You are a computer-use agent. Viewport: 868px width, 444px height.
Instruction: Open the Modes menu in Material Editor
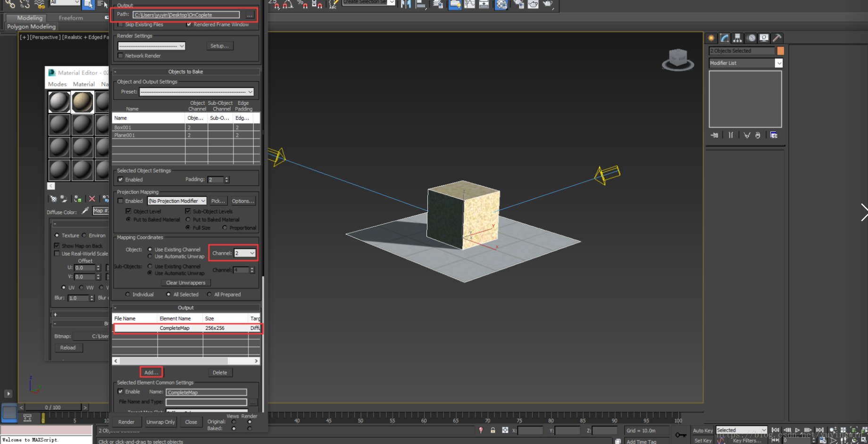(x=57, y=84)
